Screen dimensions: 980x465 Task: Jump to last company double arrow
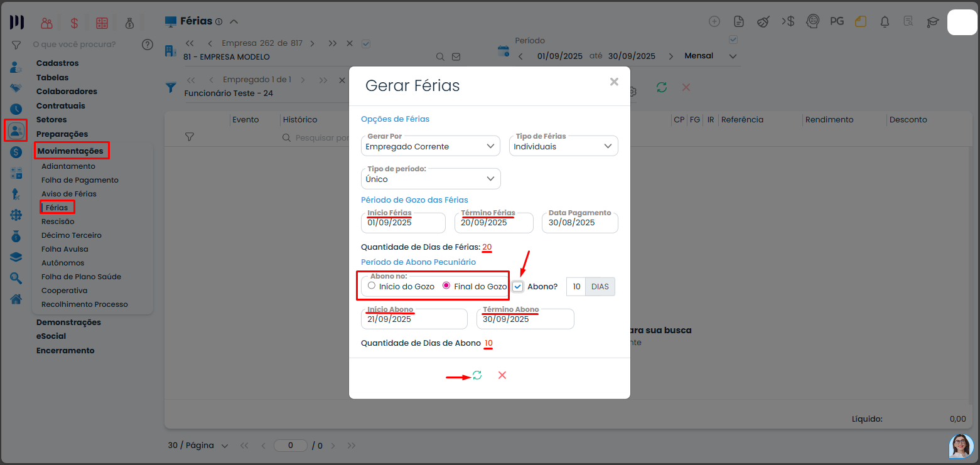[331, 43]
